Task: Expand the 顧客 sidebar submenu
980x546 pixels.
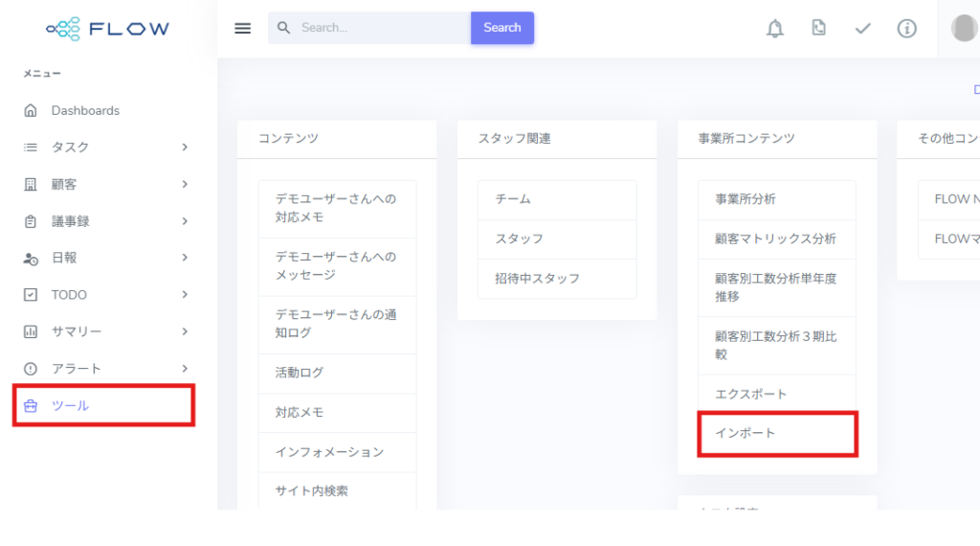Action: click(185, 184)
